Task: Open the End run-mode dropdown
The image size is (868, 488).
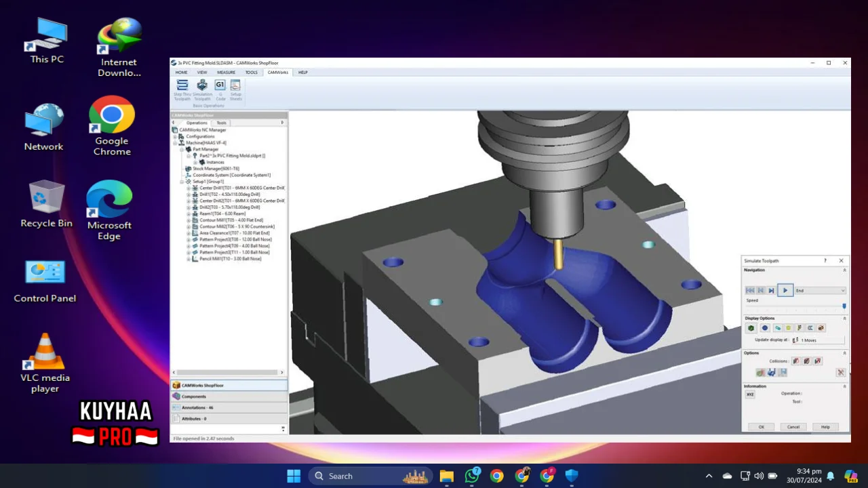Action: tap(821, 291)
